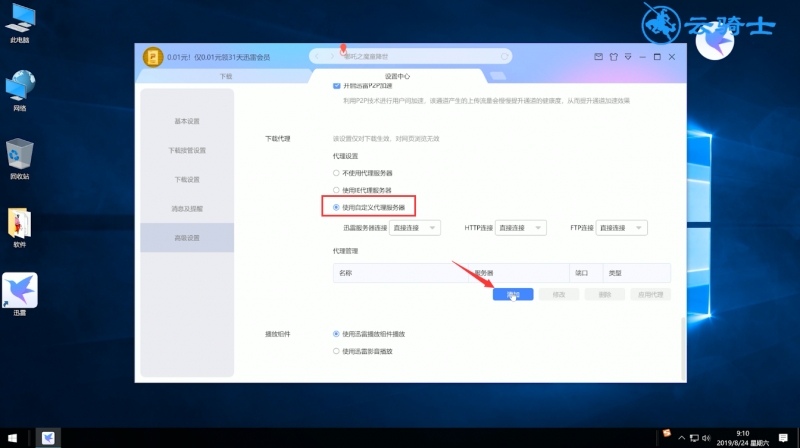Open the main menu triangle icon in title bar

click(628, 57)
